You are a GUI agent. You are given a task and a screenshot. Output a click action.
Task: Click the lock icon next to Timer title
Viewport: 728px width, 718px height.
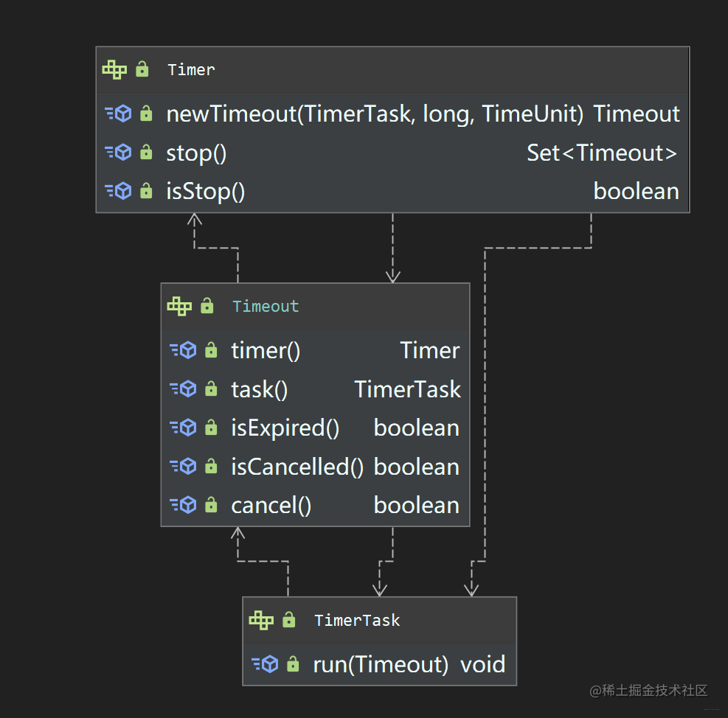point(142,69)
